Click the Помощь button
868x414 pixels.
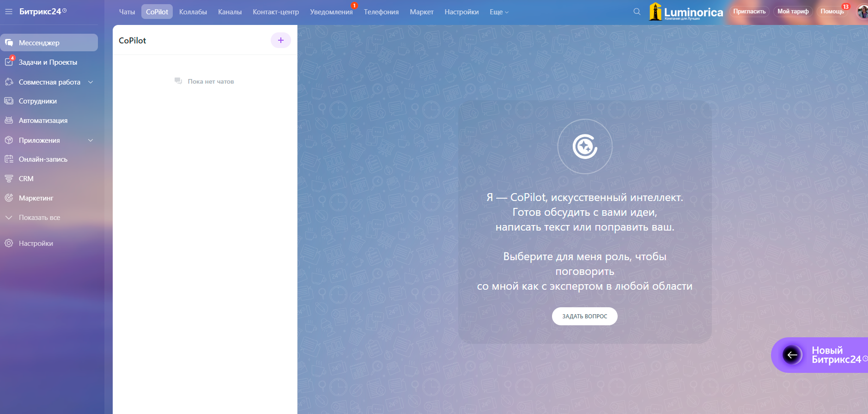(x=832, y=12)
